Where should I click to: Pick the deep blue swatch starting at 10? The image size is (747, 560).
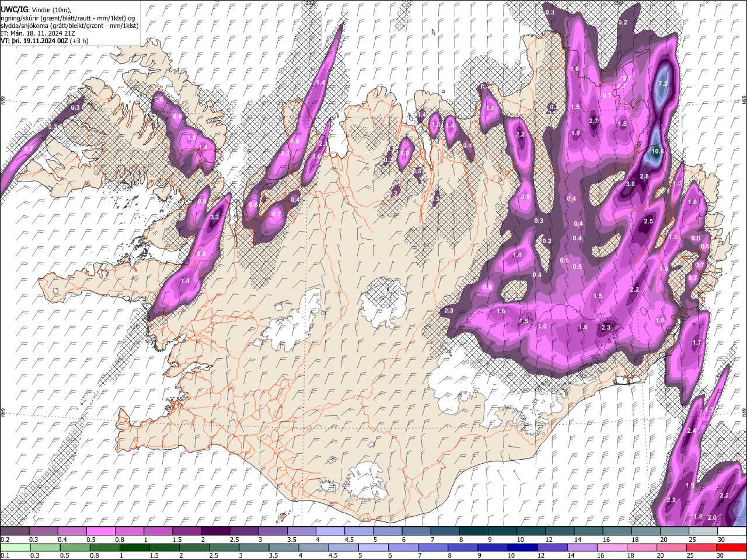tap(521, 547)
